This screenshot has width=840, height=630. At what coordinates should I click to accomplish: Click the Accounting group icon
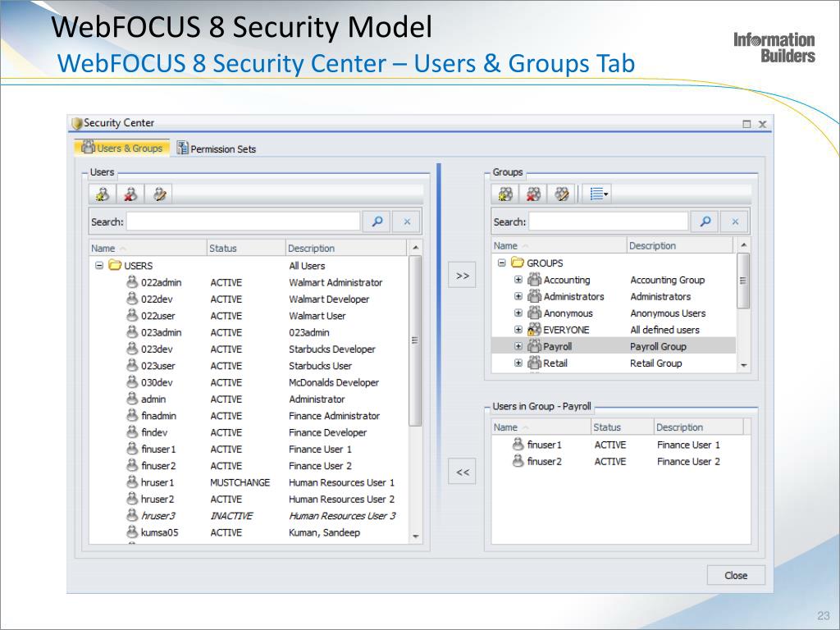point(534,279)
